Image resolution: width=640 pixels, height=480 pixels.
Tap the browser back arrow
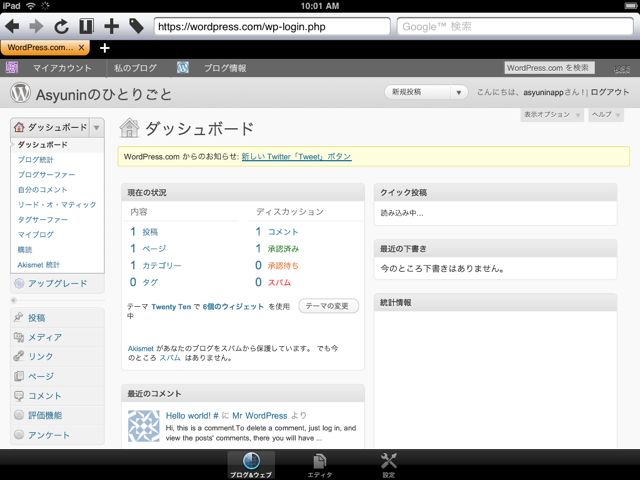tap(12, 27)
